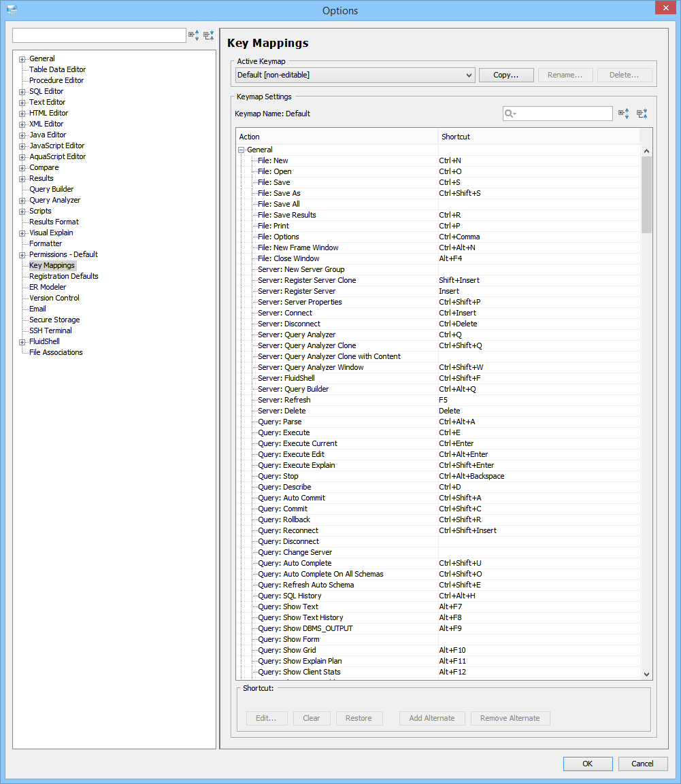Viewport: 681px width, 784px height.
Task: Click the Action column header
Action: tap(337, 137)
